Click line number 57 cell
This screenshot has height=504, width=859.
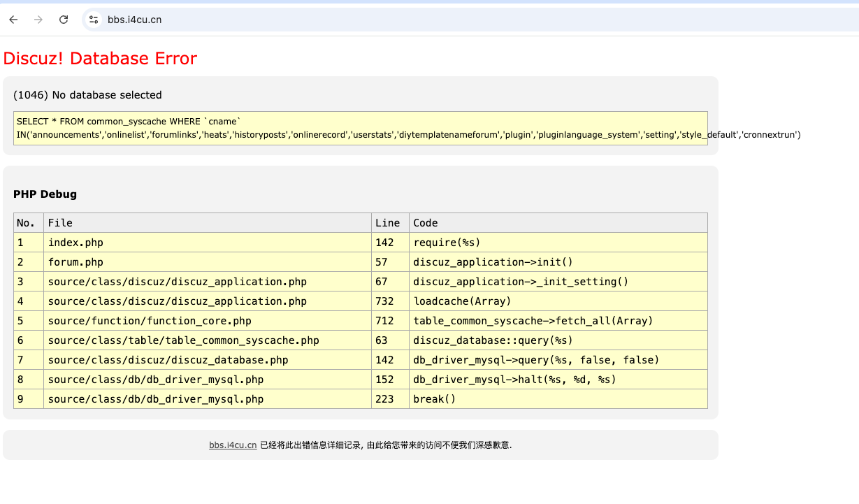pos(390,262)
